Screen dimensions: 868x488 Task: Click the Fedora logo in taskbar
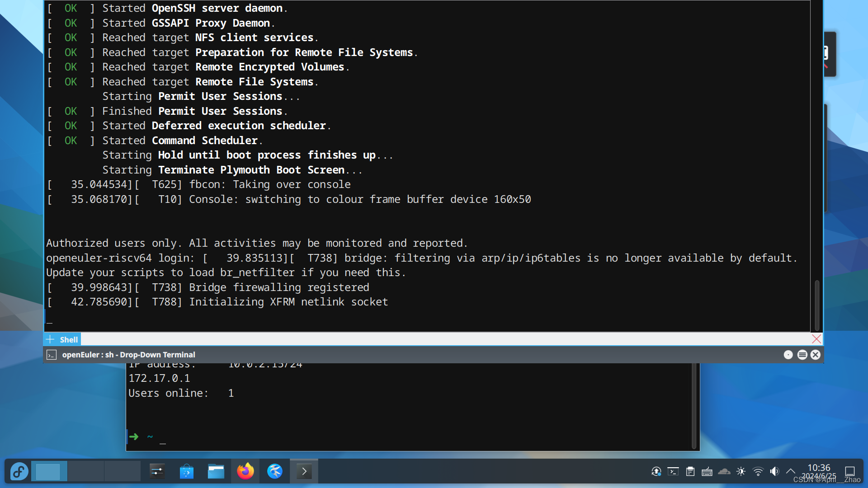[19, 471]
